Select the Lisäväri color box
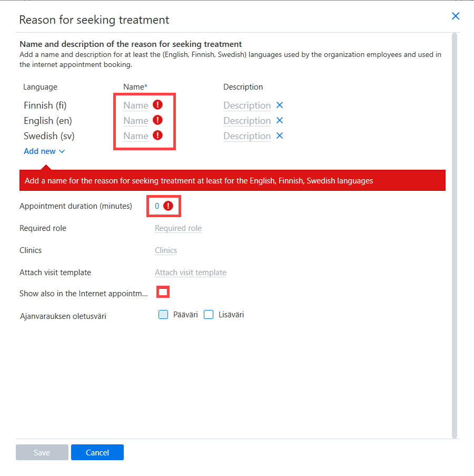Viewport: 474px width, 476px height. (209, 315)
